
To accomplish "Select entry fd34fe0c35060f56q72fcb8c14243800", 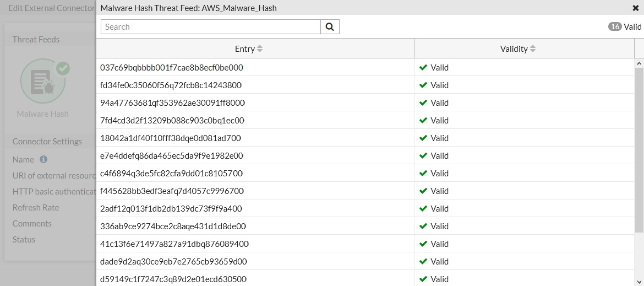I will 171,85.
